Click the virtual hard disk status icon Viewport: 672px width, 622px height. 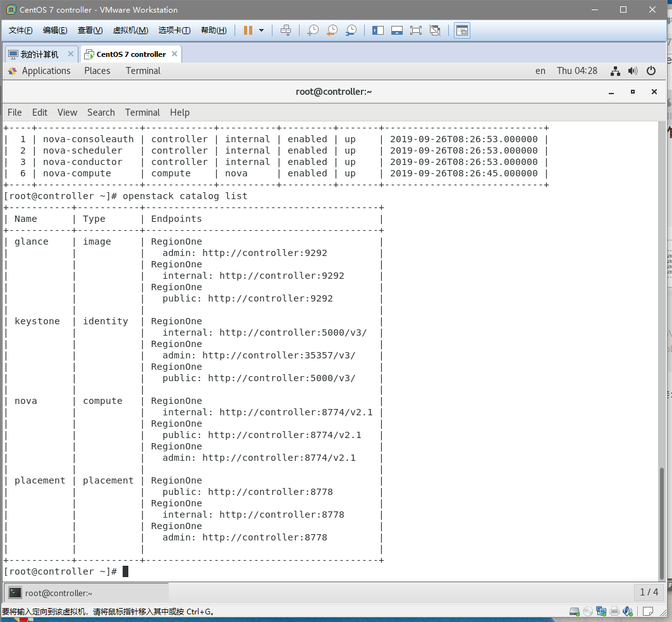(575, 611)
